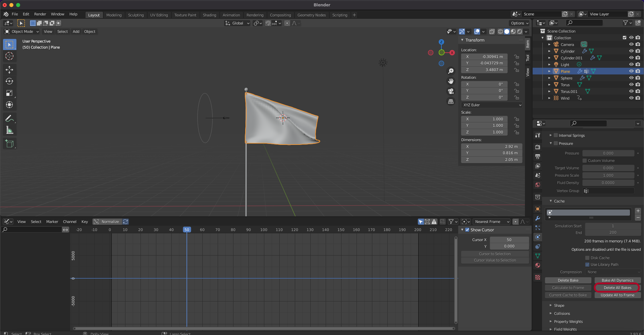The height and width of the screenshot is (335, 644).
Task: Activate the Annotate pencil tool
Action: pos(9,118)
